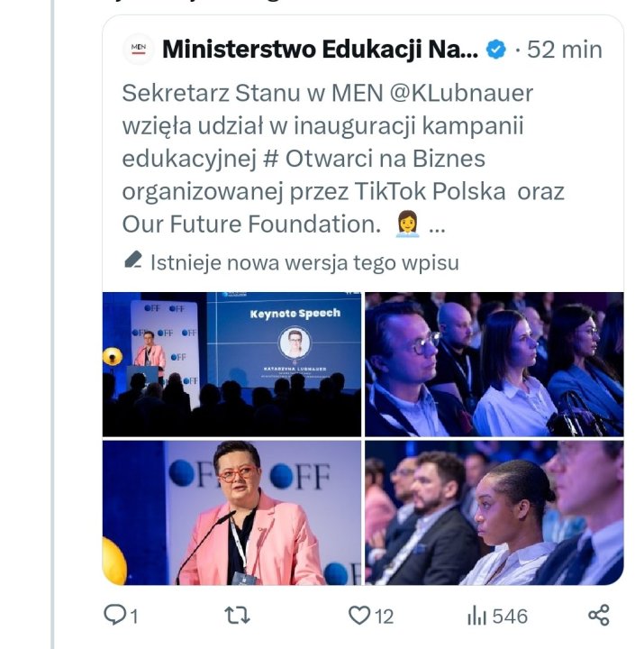Image resolution: width=644 pixels, height=649 pixels.
Task: Repost this post using the retweet icon
Action: pyautogui.click(x=237, y=616)
